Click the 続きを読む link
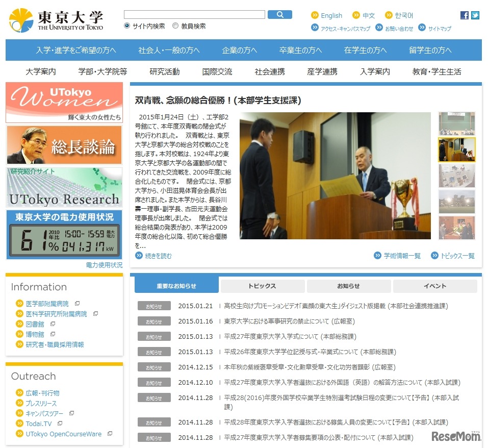Viewport: 488px width, 448px height. tap(159, 257)
